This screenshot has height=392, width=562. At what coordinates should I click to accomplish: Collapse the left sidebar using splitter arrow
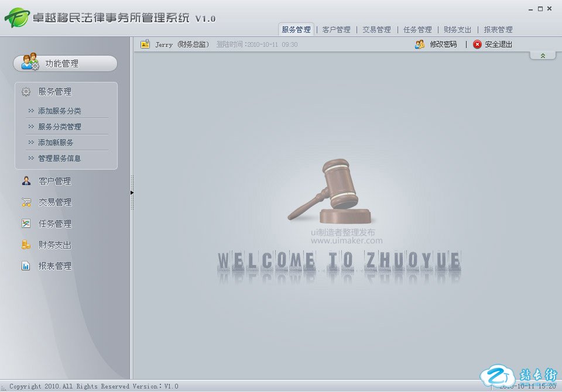(132, 192)
